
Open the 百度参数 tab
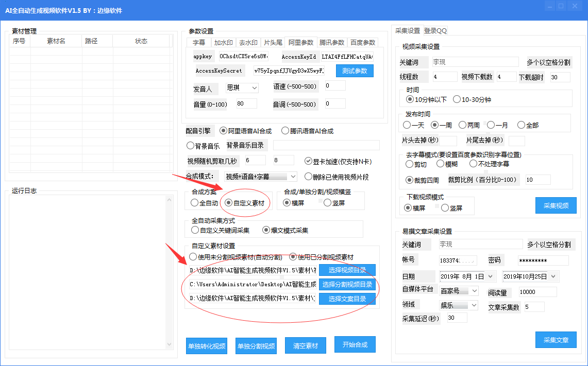tap(363, 42)
